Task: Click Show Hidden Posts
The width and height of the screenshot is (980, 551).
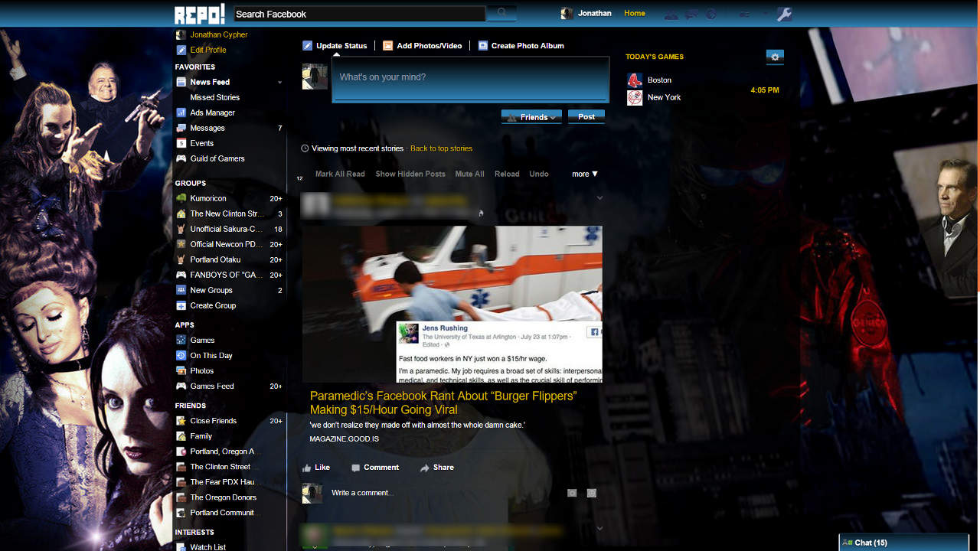Action: [x=410, y=174]
